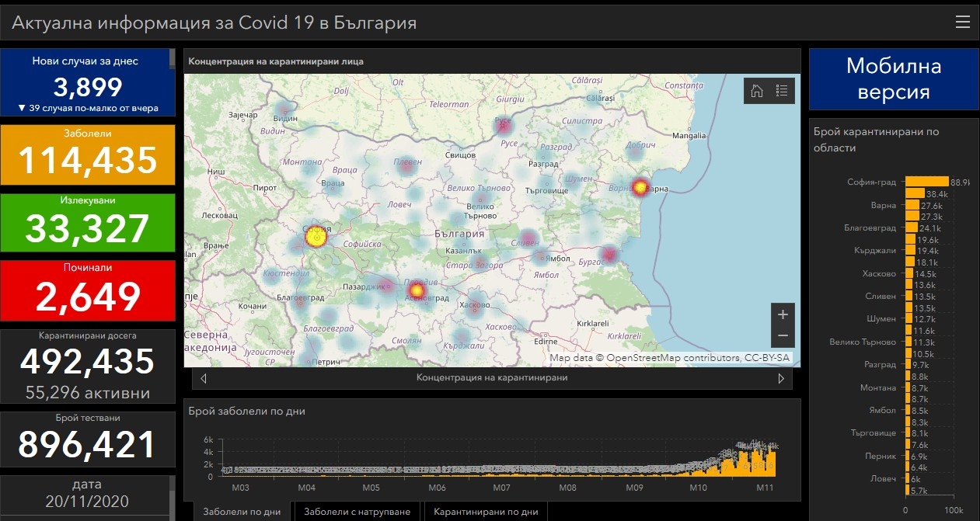Click the map home extent icon

tap(756, 91)
